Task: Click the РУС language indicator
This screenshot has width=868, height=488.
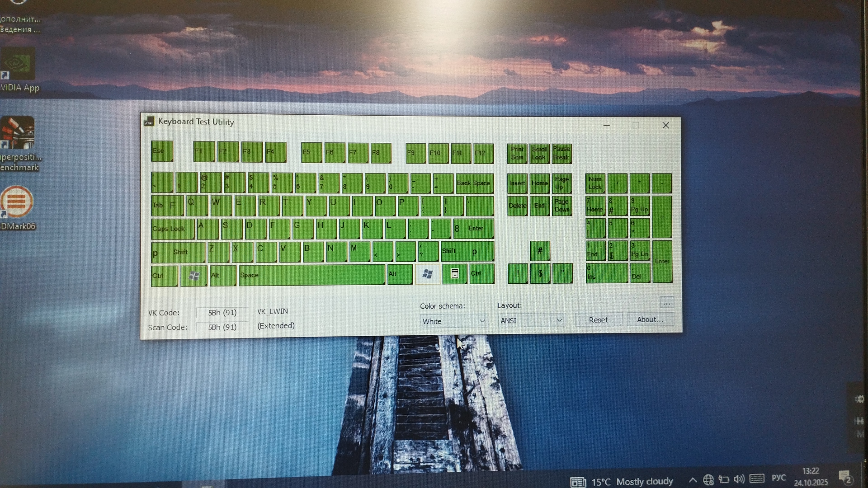Action: coord(778,478)
